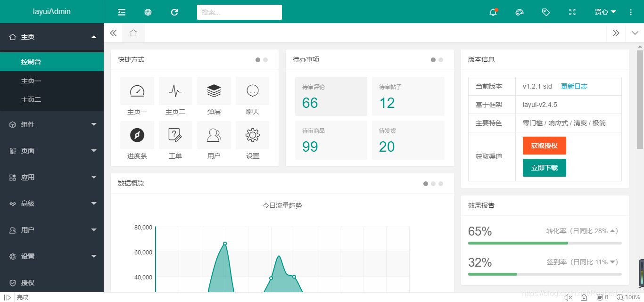Open the notification bell icon

tap(493, 12)
